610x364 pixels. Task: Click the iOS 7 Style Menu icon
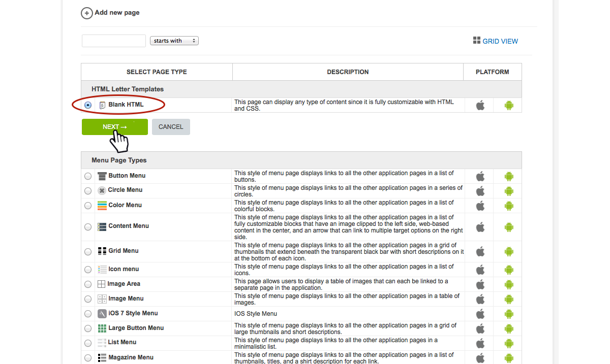click(x=102, y=314)
